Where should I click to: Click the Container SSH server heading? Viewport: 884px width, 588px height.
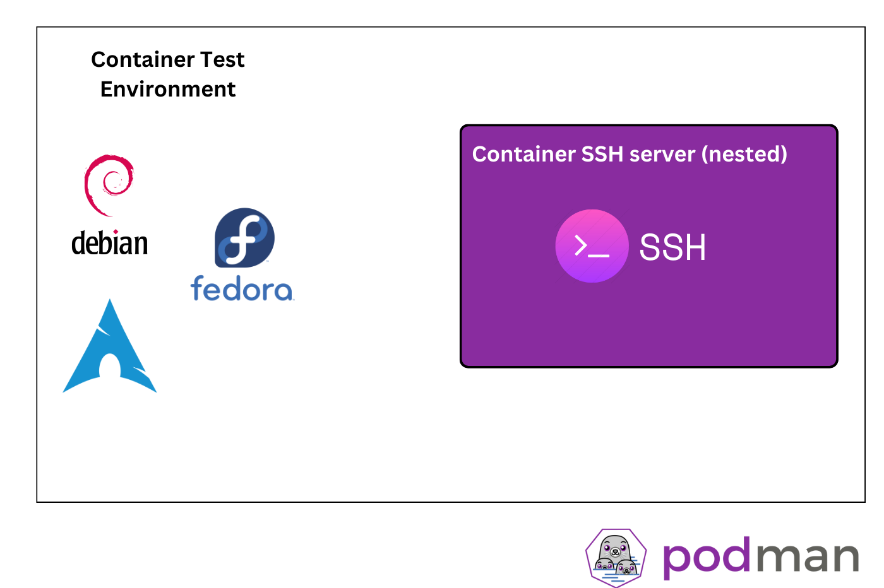pyautogui.click(x=630, y=154)
